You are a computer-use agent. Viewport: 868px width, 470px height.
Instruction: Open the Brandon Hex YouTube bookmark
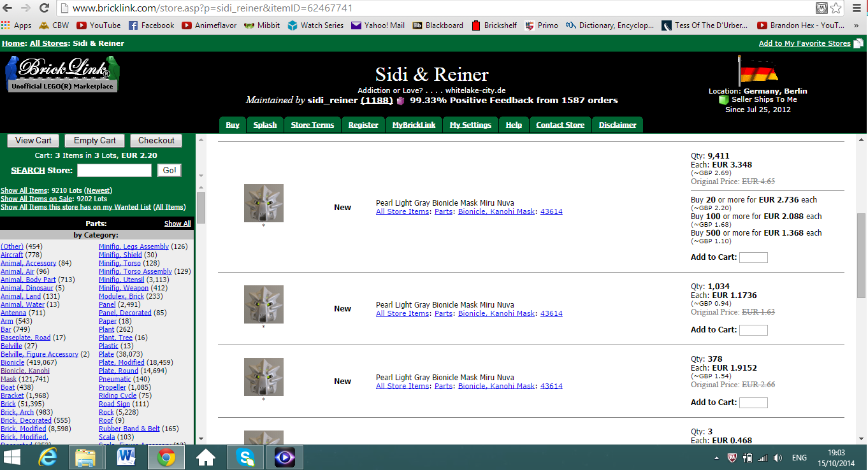coord(801,25)
